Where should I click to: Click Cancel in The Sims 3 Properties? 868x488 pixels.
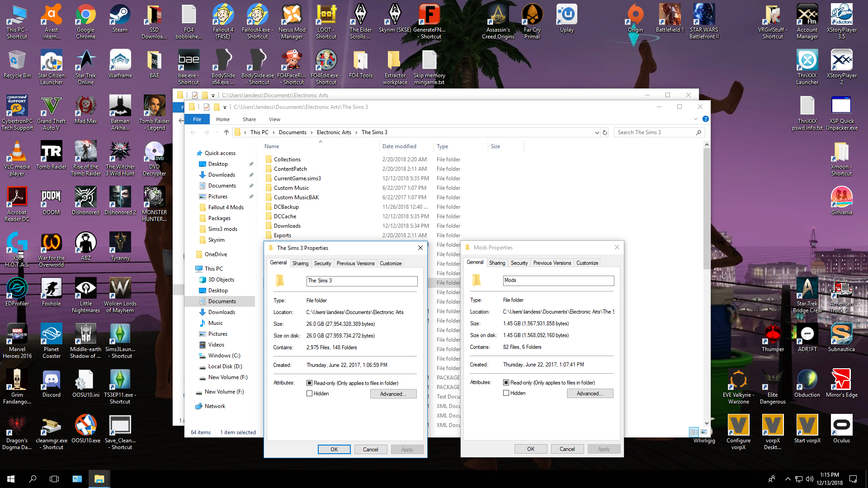pyautogui.click(x=371, y=450)
